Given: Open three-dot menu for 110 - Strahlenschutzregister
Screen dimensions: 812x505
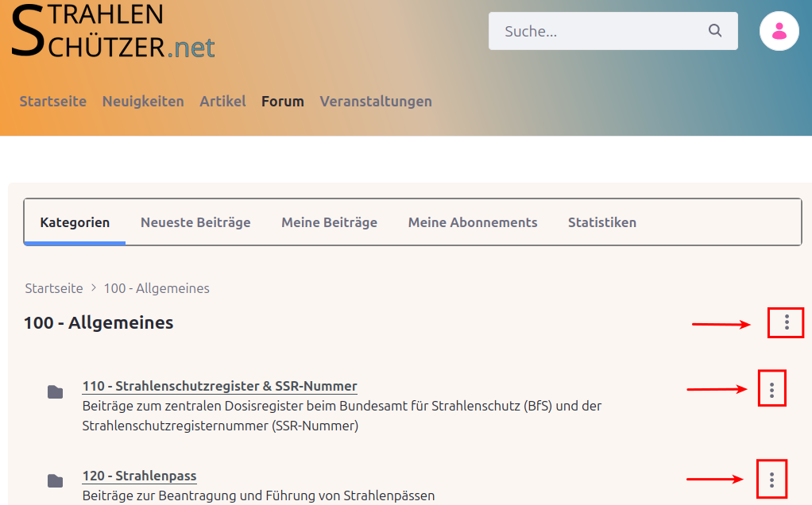Looking at the screenshot, I should point(771,389).
